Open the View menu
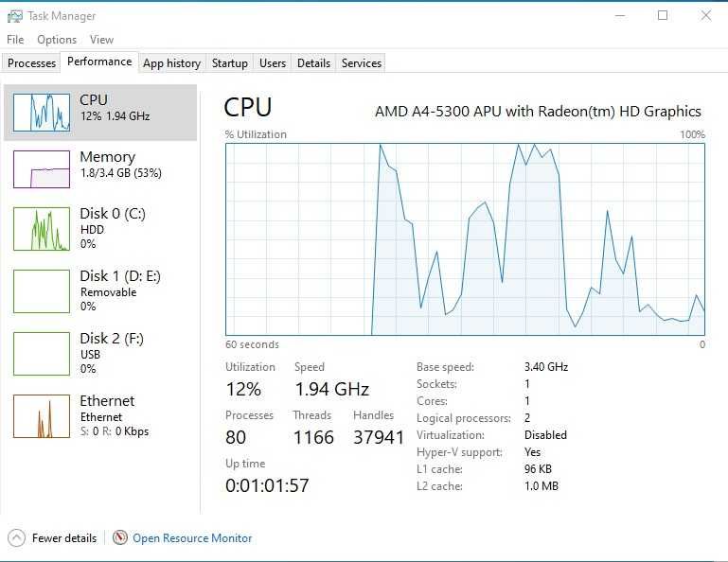This screenshot has height=562, width=728. pos(101,40)
